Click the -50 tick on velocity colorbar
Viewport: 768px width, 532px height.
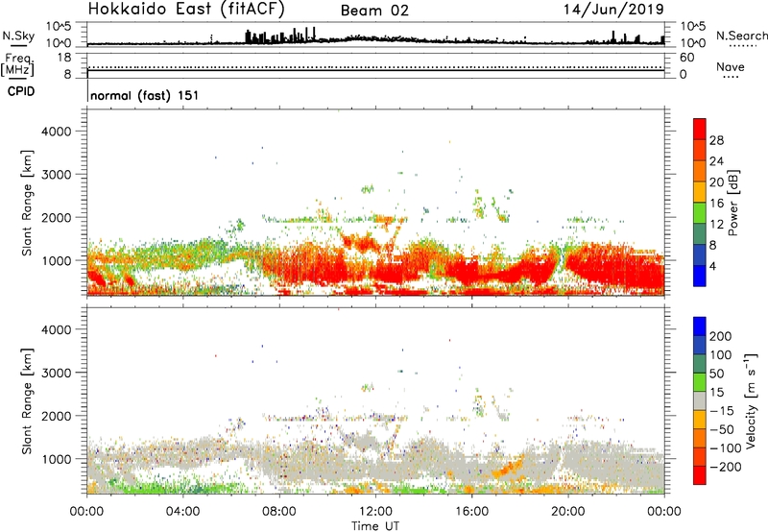click(x=722, y=429)
